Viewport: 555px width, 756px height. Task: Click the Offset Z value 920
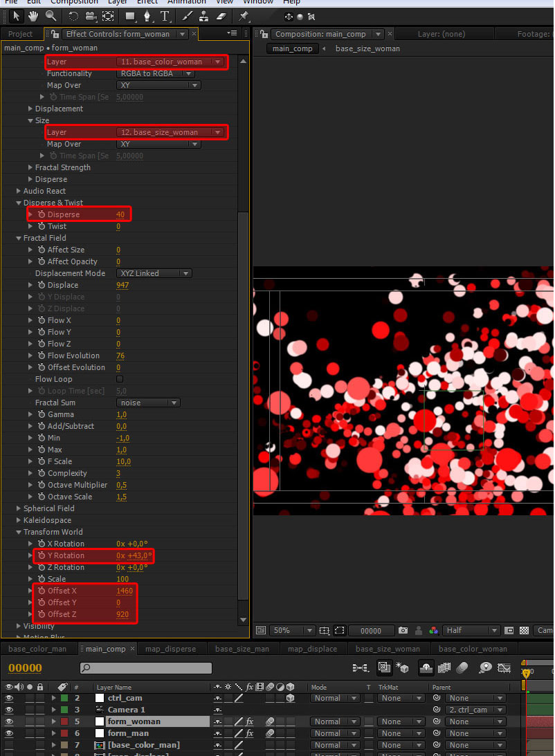pyautogui.click(x=122, y=614)
